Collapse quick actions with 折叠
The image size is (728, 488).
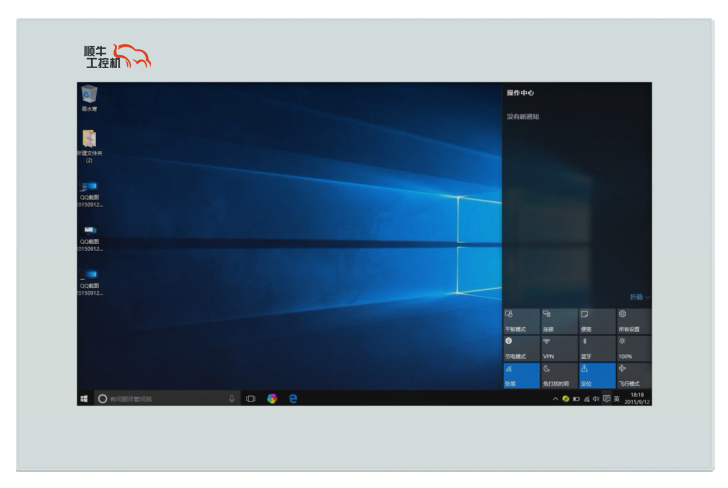pos(640,297)
